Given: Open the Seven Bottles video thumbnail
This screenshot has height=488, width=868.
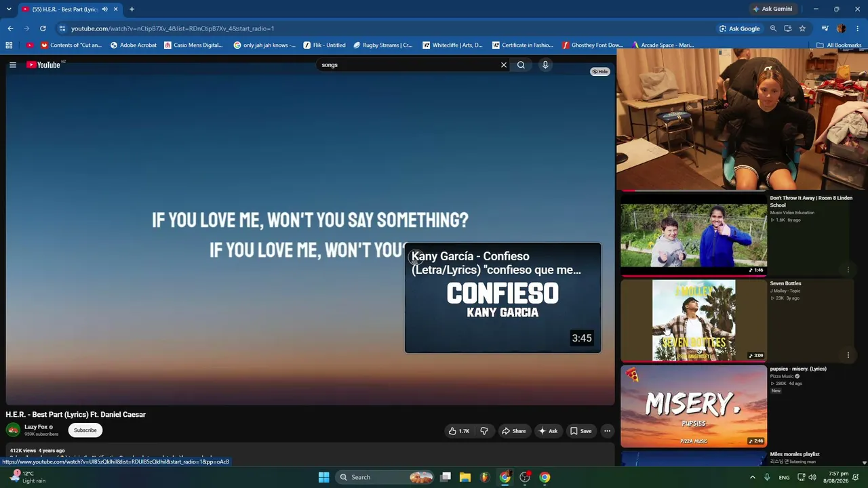Looking at the screenshot, I should (694, 321).
